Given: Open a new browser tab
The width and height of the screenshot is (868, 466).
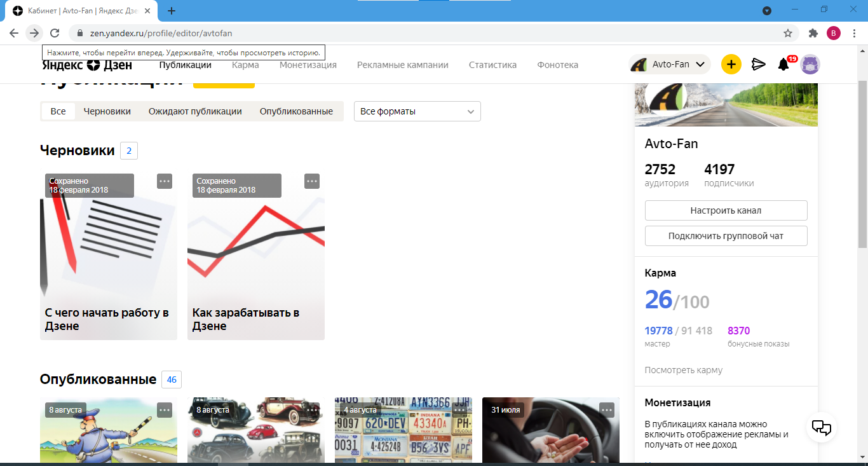Looking at the screenshot, I should (172, 11).
